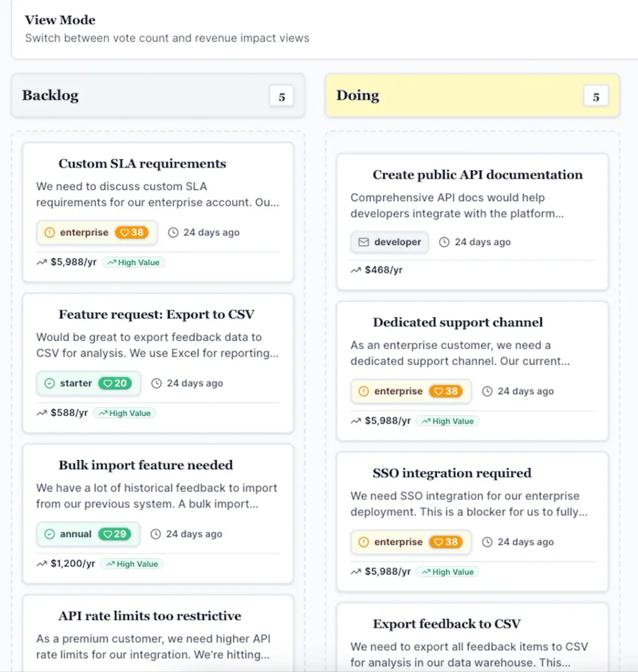Expand the Doing column via its count badge
The image size is (638, 672).
[596, 96]
